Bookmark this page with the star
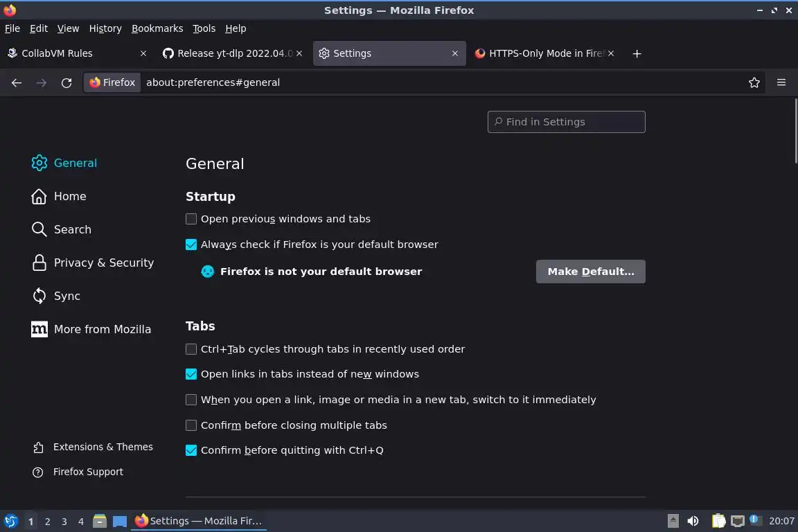798x532 pixels. tap(754, 82)
